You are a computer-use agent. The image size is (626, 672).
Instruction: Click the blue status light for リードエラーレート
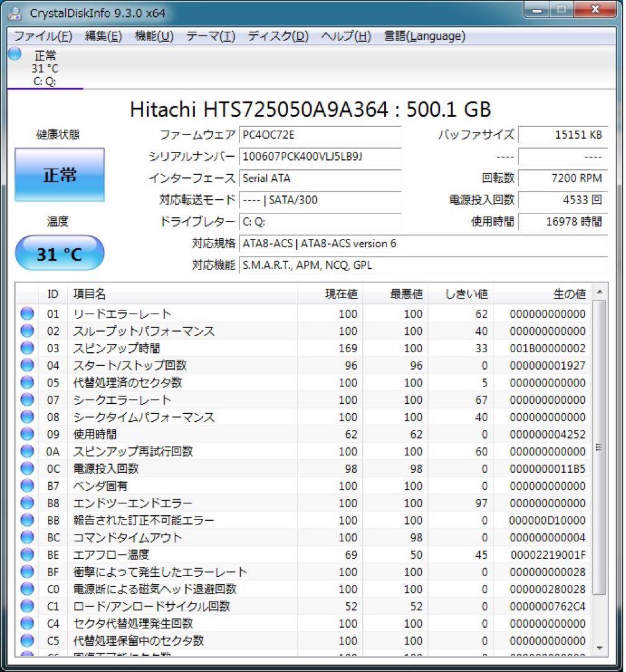click(x=27, y=313)
